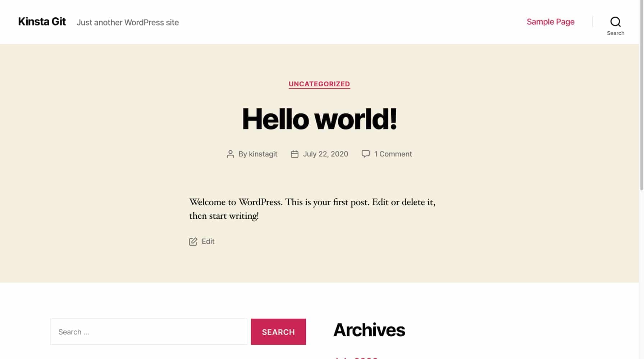Image resolution: width=644 pixels, height=359 pixels.
Task: Open the Sample Page link
Action: (x=550, y=22)
